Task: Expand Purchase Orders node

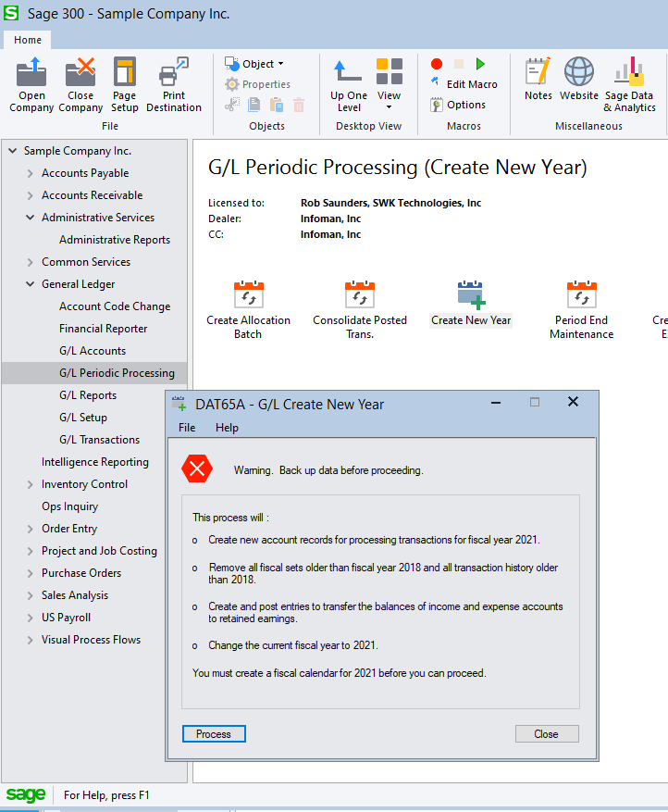Action: tap(30, 573)
